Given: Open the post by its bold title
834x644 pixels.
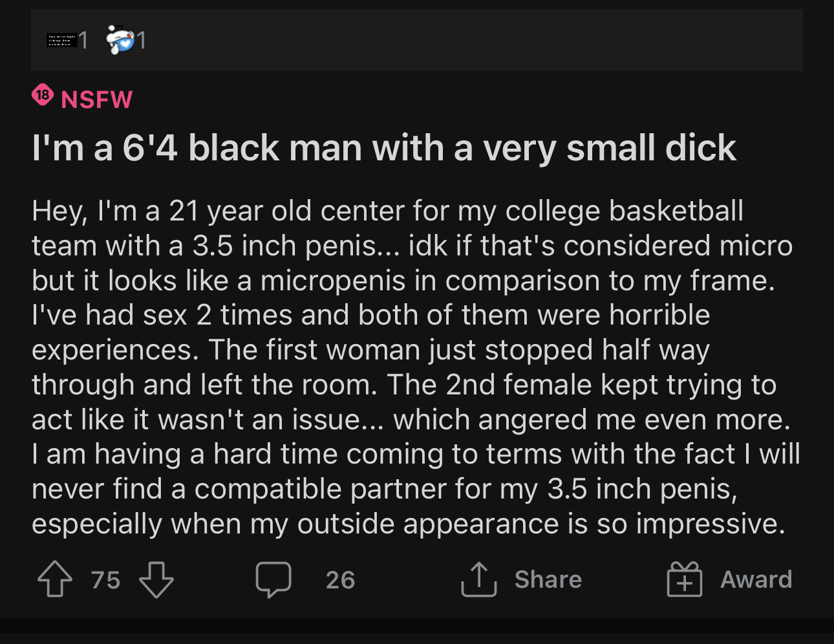Looking at the screenshot, I should 384,148.
